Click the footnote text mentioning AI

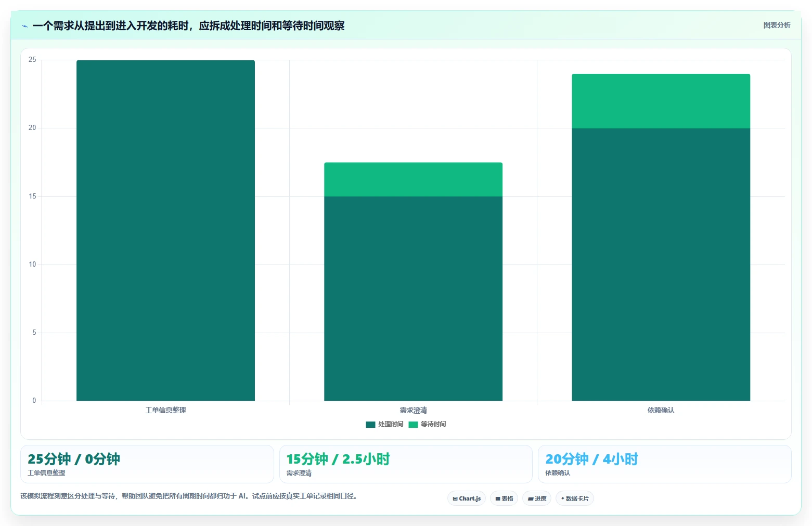pyautogui.click(x=188, y=496)
